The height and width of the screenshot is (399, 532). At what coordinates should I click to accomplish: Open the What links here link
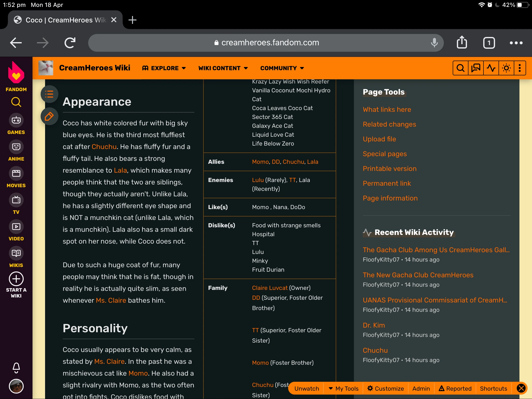click(x=387, y=109)
